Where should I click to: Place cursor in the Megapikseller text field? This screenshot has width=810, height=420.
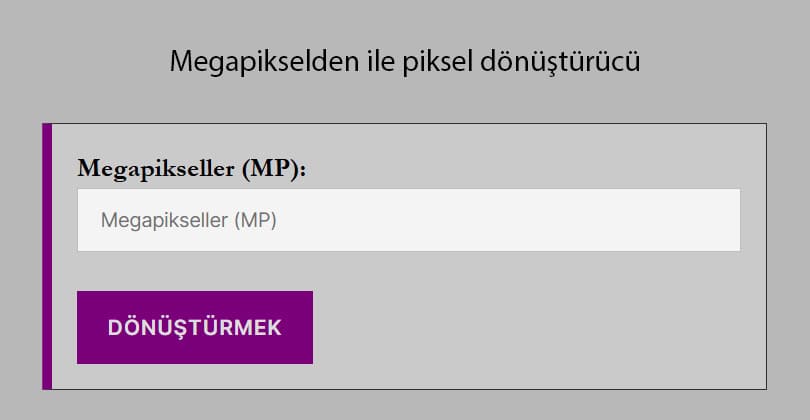(408, 220)
